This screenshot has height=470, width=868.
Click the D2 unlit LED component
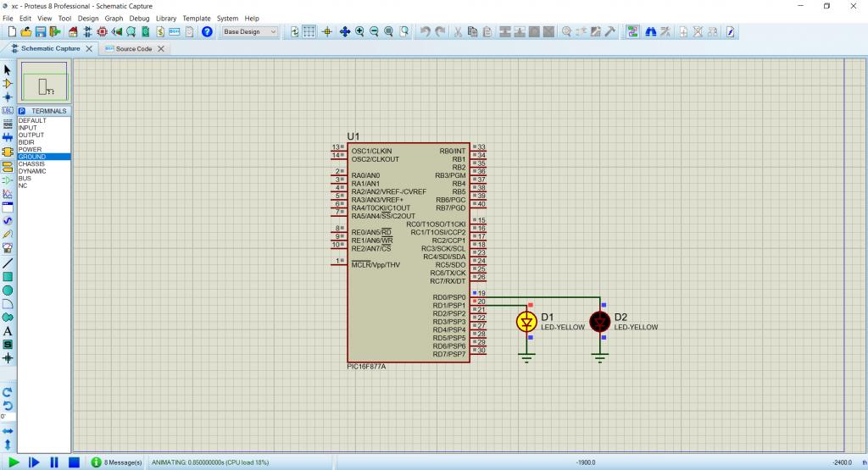pos(599,321)
